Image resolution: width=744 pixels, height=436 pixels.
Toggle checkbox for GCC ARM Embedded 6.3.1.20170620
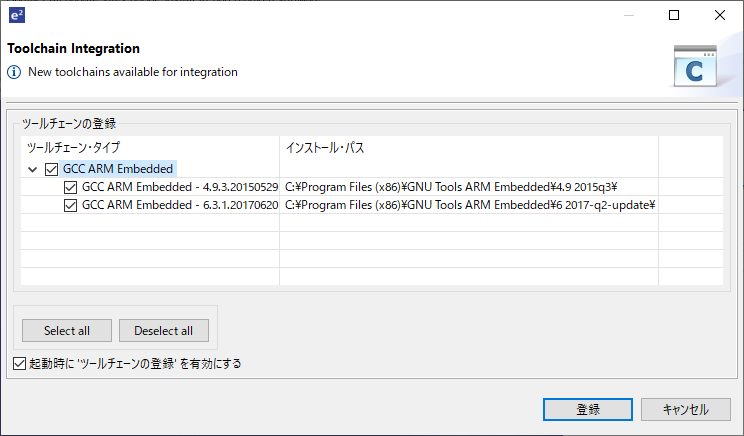pyautogui.click(x=70, y=205)
